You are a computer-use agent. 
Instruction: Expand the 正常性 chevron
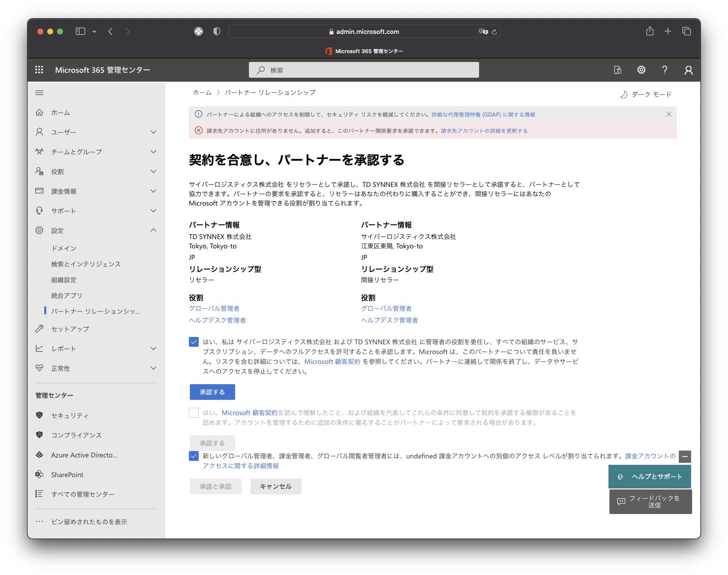tap(153, 368)
